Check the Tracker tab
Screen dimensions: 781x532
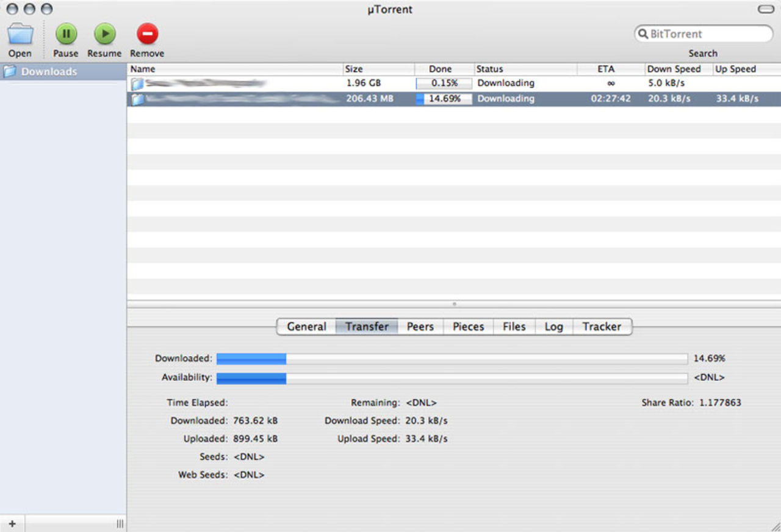coord(602,326)
